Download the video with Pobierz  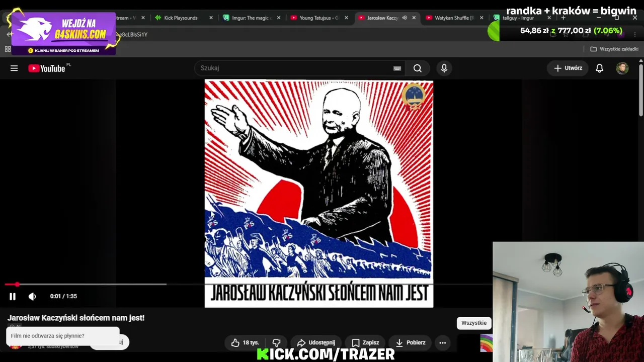pos(411,343)
